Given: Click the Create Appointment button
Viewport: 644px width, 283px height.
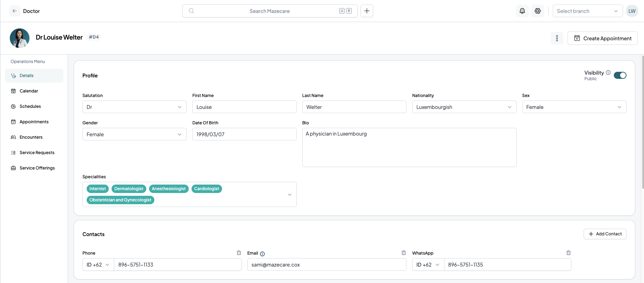Looking at the screenshot, I should click(x=603, y=38).
